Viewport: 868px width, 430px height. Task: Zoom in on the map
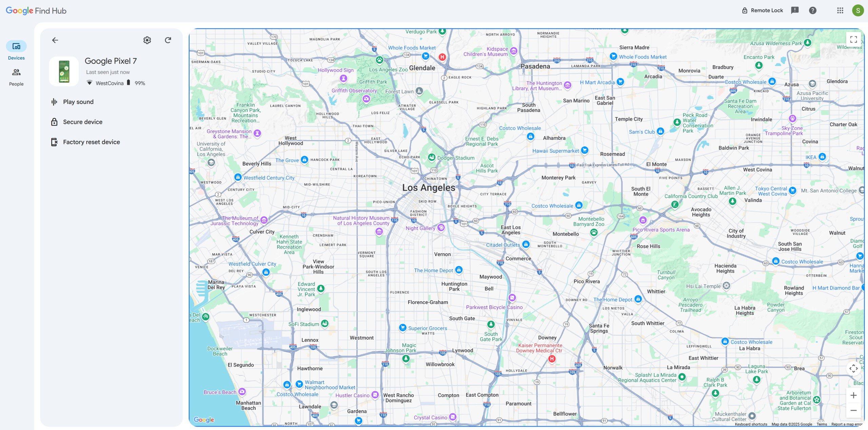(x=853, y=395)
